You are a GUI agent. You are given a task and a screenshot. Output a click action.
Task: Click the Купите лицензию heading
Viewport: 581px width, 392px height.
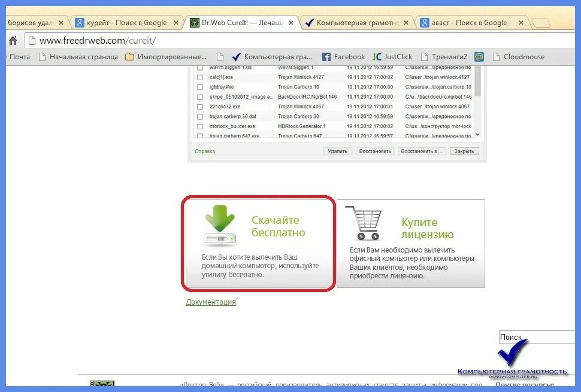[x=427, y=229]
